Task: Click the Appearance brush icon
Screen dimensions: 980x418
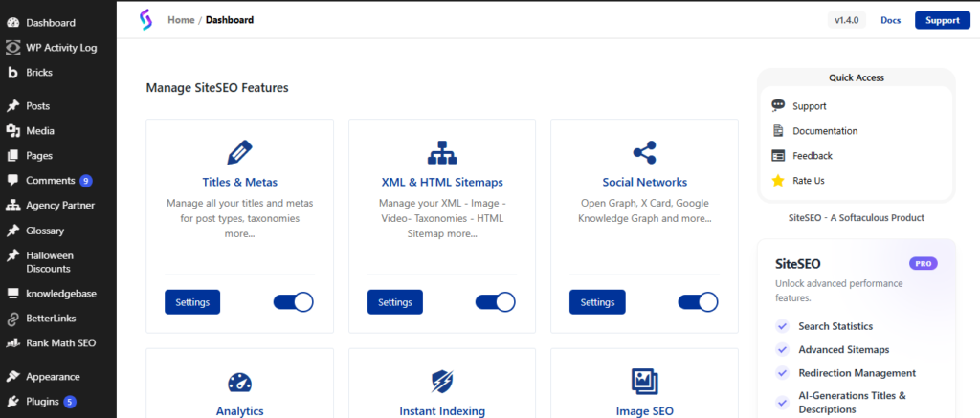Action: point(12,377)
